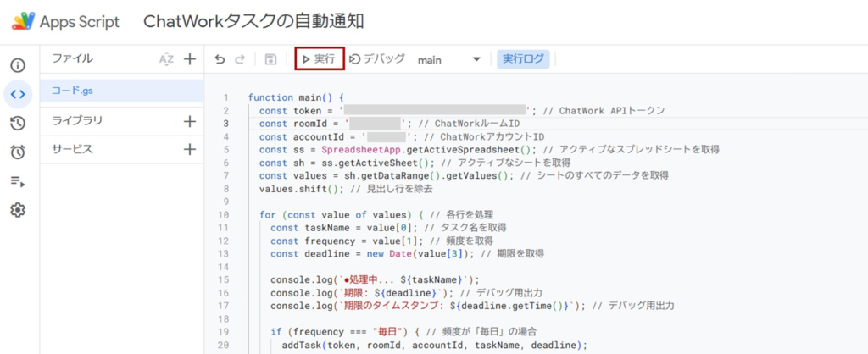The width and height of the screenshot is (868, 354).
Task: Open Project Settings gear icon
Action: (x=18, y=210)
